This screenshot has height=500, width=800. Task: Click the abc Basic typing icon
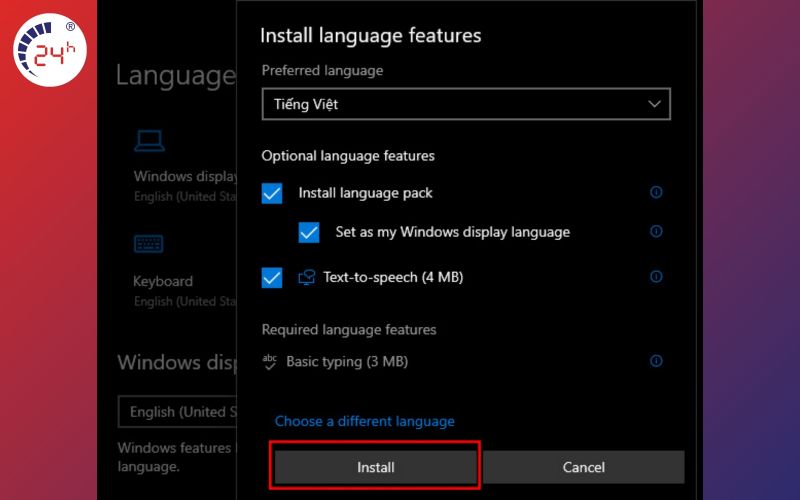269,362
